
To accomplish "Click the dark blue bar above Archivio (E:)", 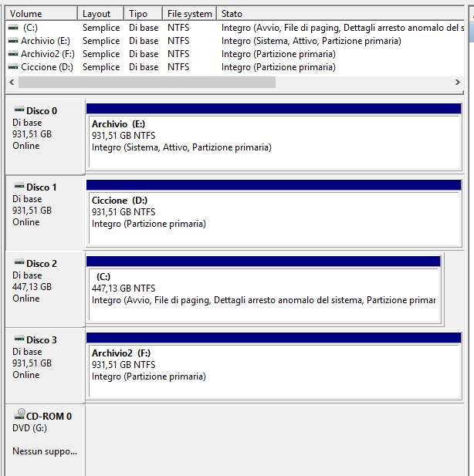I will click(274, 108).
